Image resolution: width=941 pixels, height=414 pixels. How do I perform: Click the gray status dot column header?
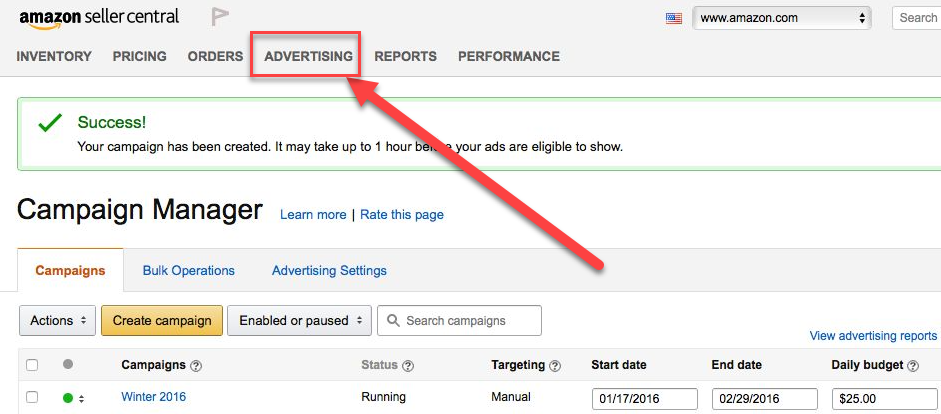[x=68, y=364]
